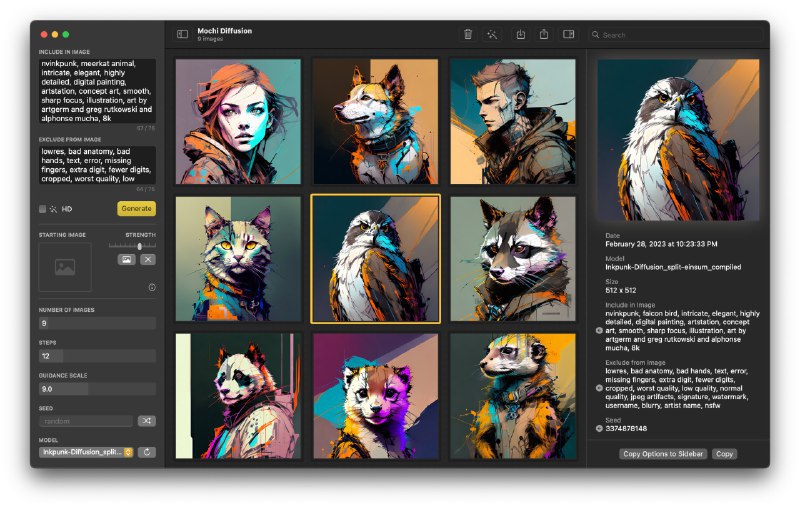This screenshot has height=508, width=800.
Task: Adjust the Strength slider
Action: tap(137, 245)
